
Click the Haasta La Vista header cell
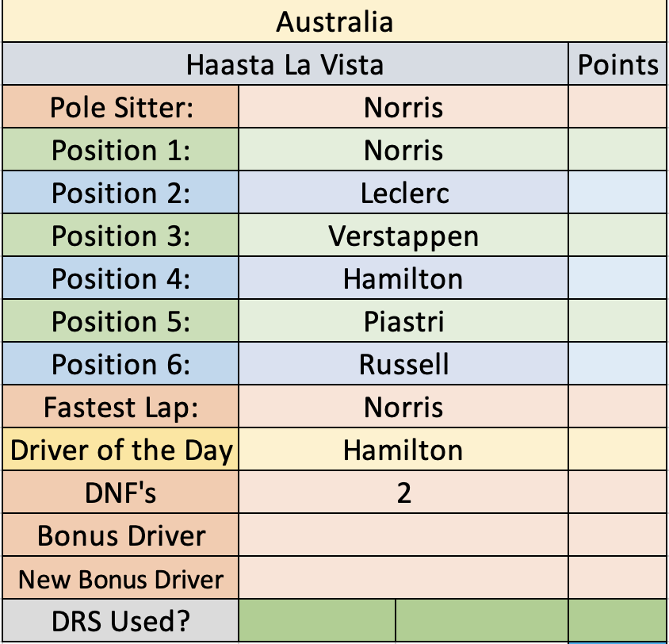click(285, 63)
